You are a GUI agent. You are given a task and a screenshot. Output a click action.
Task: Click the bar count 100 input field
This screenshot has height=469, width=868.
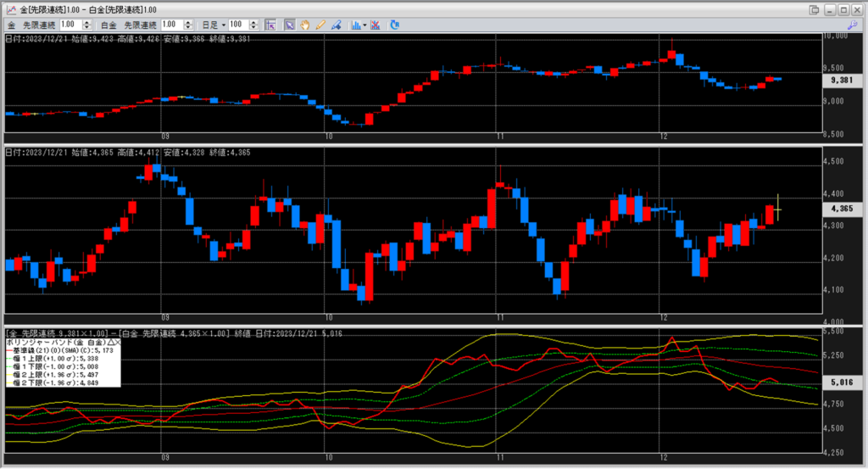click(238, 25)
